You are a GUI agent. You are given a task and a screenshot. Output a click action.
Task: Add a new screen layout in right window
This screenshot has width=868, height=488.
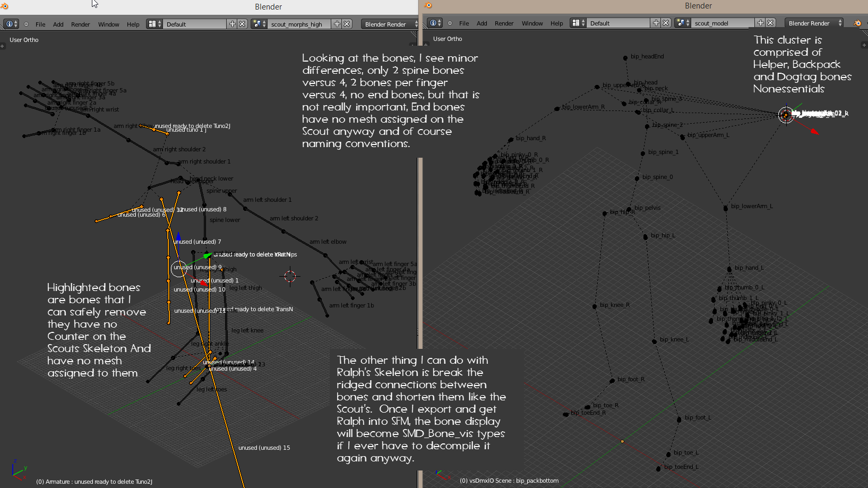pos(656,23)
